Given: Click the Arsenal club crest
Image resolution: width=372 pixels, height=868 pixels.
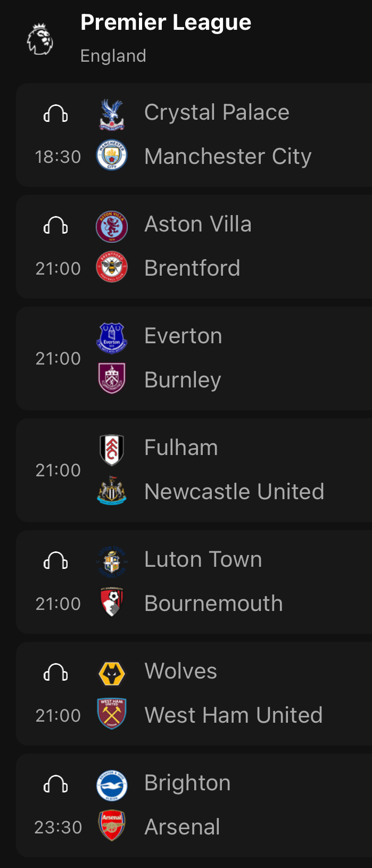Looking at the screenshot, I should tap(112, 826).
